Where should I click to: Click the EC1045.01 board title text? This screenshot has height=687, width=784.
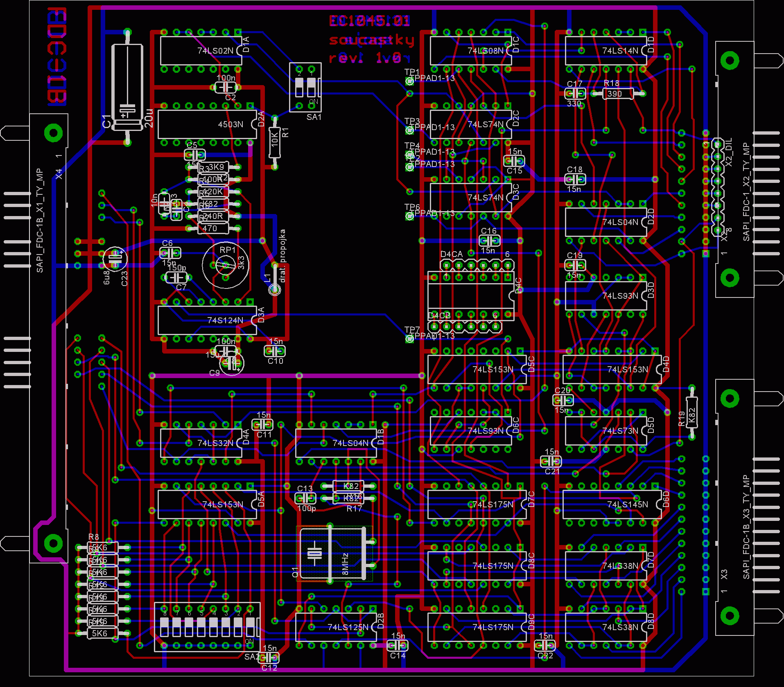coord(369,21)
